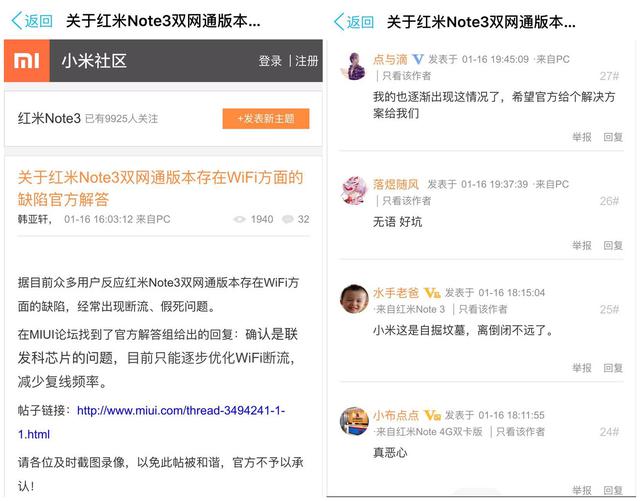Select comment 小米这是自掘坟墓，离倒闭不远了
Viewport: 640px width, 501px height.
point(463,330)
